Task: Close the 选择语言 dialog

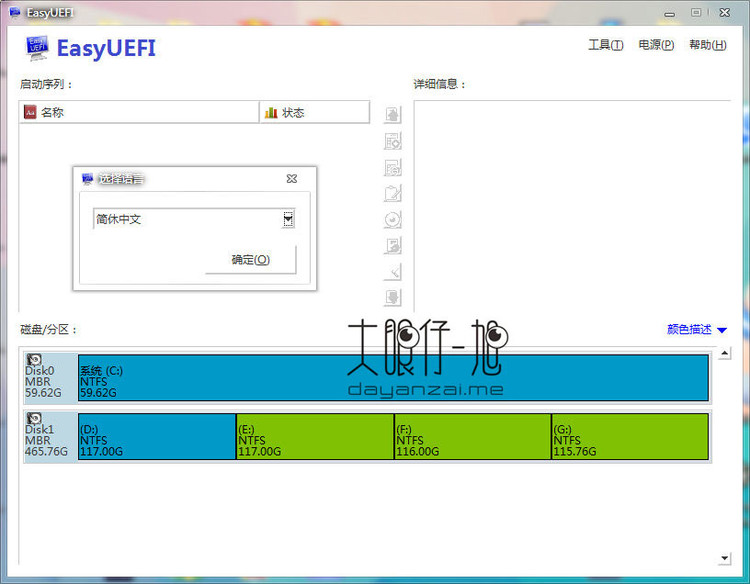Action: 291,179
